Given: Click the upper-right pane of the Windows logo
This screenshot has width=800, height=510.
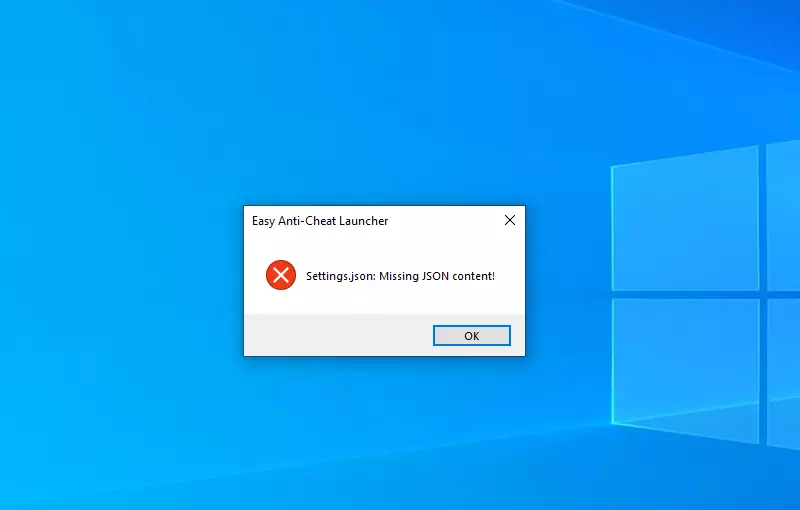Looking at the screenshot, I should pos(783,214).
